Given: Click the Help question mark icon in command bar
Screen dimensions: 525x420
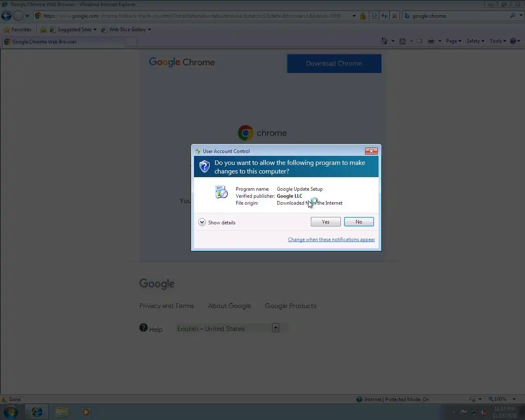Looking at the screenshot, I should (513, 41).
